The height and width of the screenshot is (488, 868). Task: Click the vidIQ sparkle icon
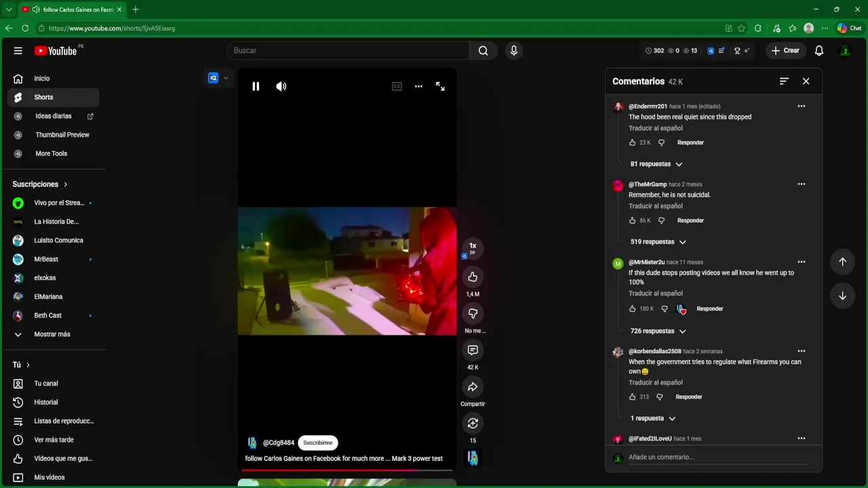point(747,51)
